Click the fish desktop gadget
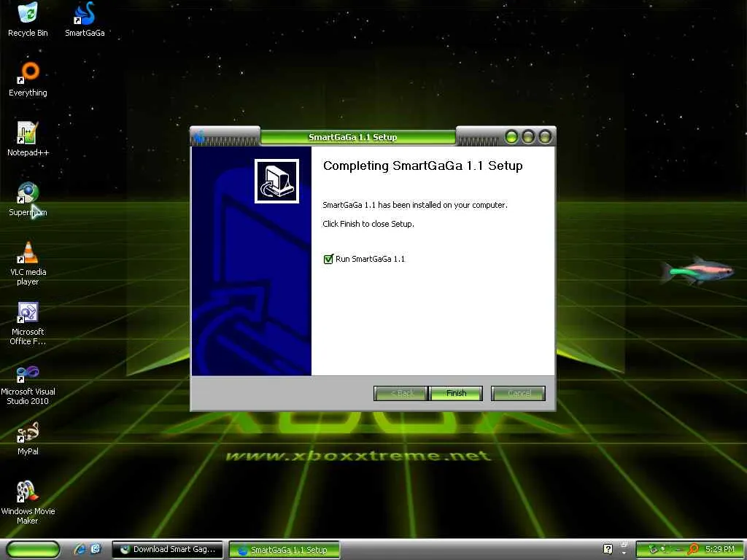Image resolution: width=747 pixels, height=560 pixels. pos(697,271)
